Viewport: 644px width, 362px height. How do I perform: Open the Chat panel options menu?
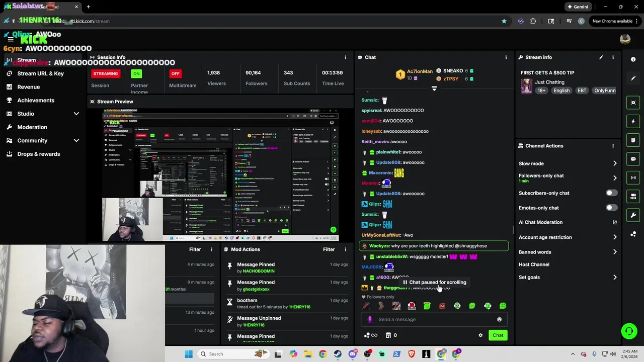point(506,57)
